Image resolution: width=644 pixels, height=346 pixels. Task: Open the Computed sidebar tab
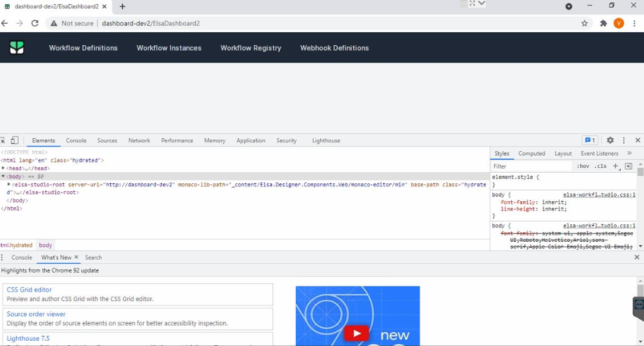(x=532, y=153)
